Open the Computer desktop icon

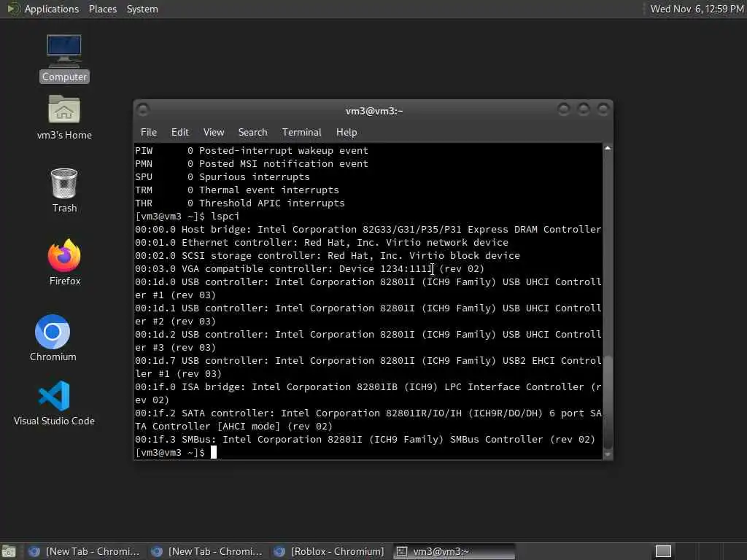[x=64, y=58]
